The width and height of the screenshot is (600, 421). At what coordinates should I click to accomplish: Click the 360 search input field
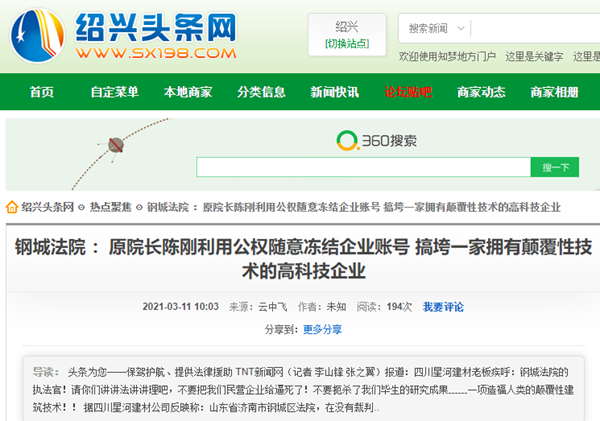point(362,167)
